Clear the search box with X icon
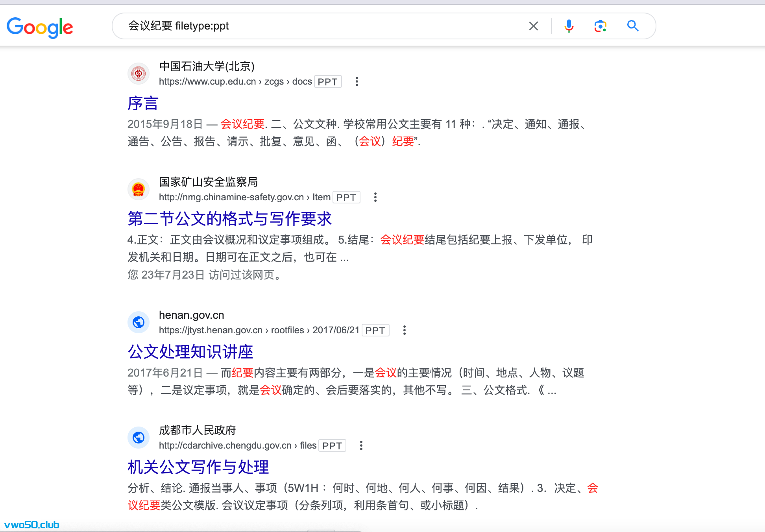 point(533,26)
